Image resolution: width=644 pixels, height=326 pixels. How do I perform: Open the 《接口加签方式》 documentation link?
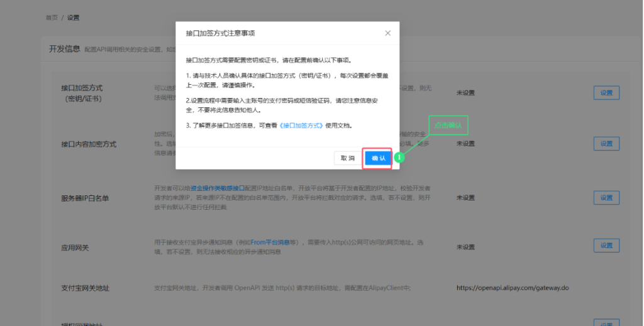pos(301,126)
